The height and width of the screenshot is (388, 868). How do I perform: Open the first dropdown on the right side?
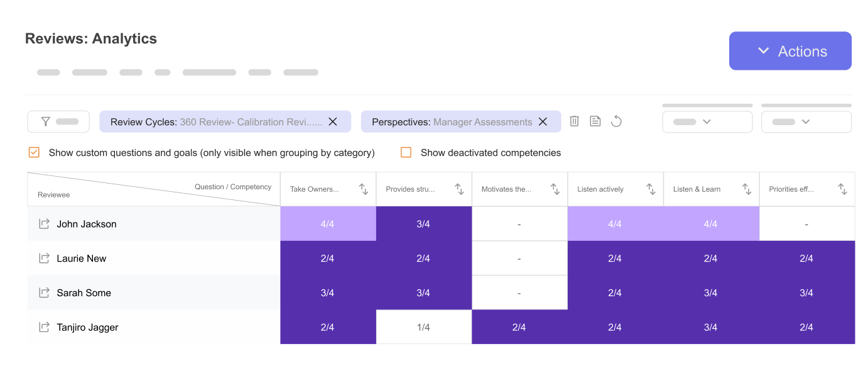point(707,121)
